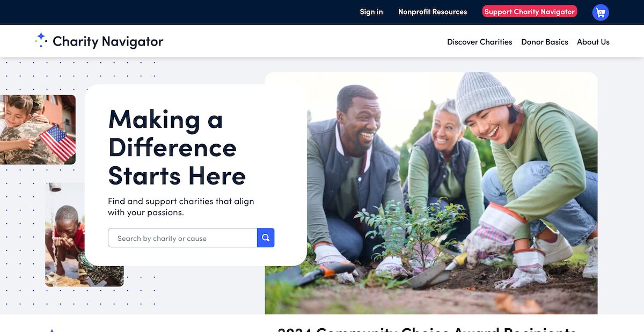Click the woman in gray beanie in hero photo
Viewport: 644px width, 332px height.
tap(526, 177)
